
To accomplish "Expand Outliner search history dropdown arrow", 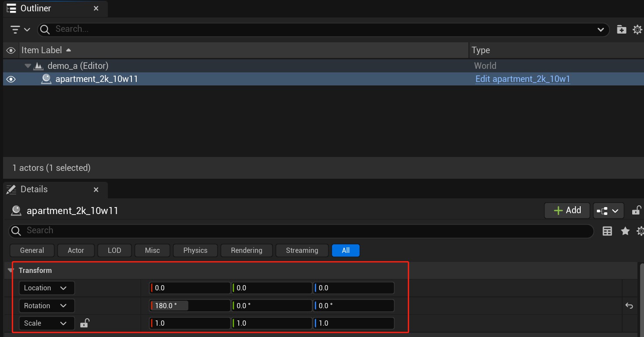I will pos(600,30).
